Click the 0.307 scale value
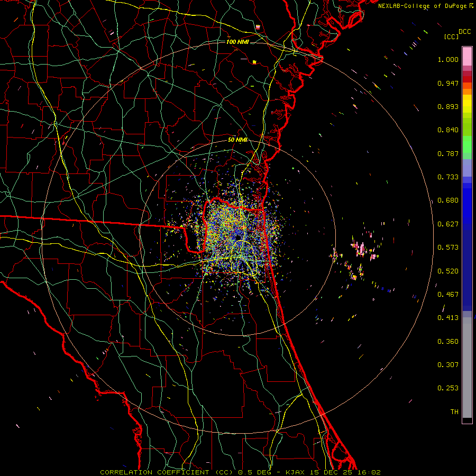476x476 pixels. pos(448,364)
